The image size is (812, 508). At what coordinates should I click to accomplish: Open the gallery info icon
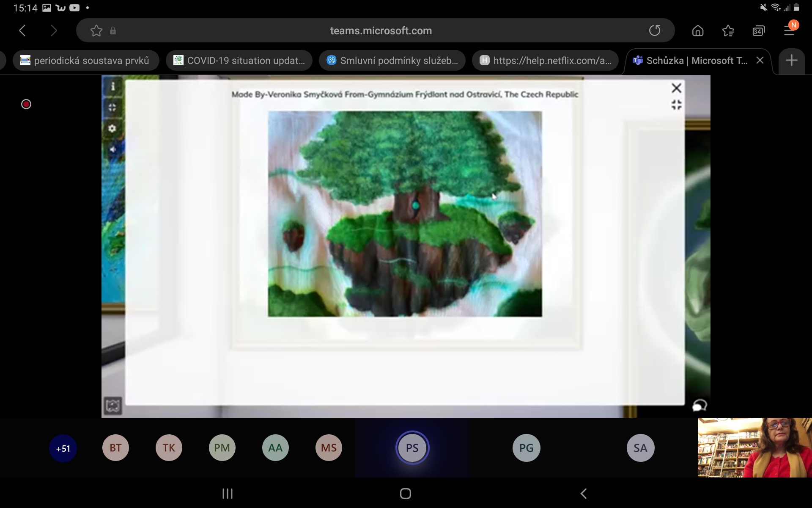tap(112, 86)
